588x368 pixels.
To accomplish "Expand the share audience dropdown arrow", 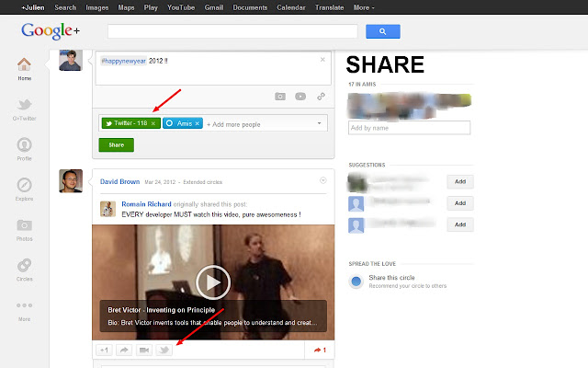I will pos(319,123).
